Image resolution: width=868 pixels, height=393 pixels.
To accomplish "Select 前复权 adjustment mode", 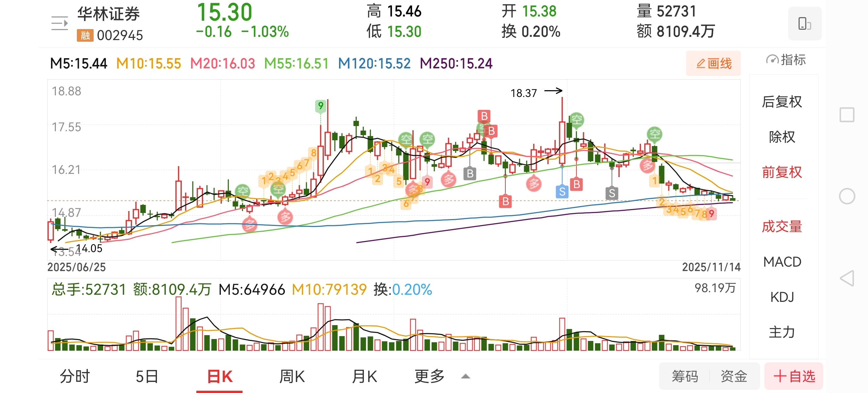I will pyautogui.click(x=782, y=172).
